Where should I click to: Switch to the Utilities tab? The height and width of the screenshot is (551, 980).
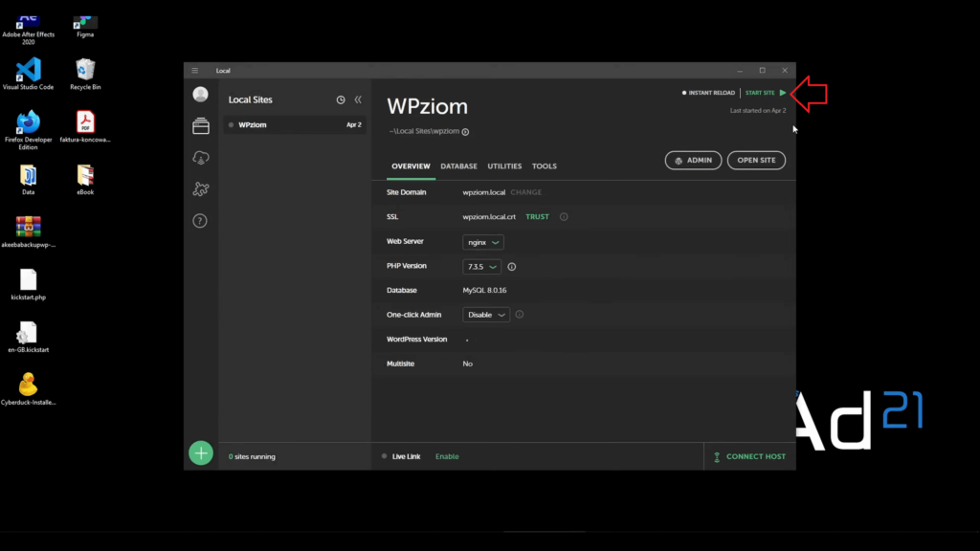pos(504,166)
